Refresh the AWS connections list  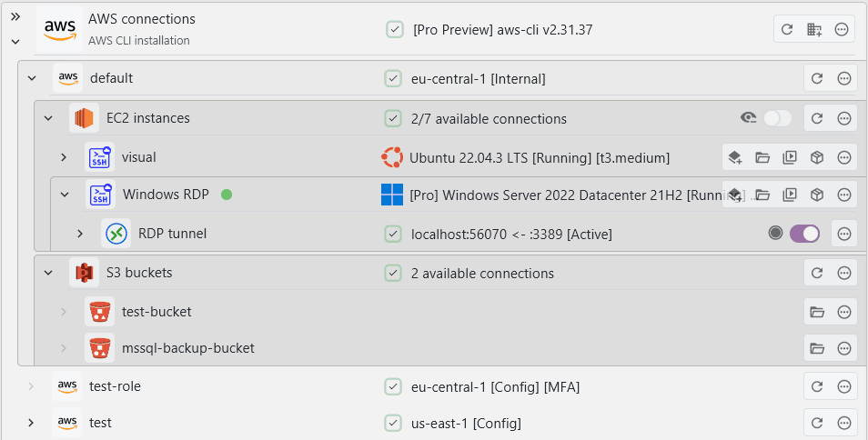coord(788,30)
